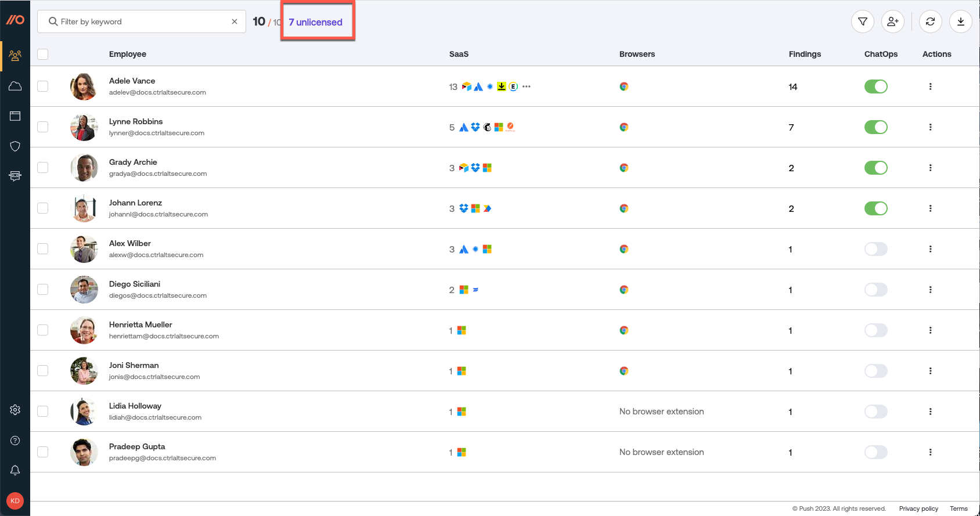Select all employees with header checkbox

tap(43, 54)
